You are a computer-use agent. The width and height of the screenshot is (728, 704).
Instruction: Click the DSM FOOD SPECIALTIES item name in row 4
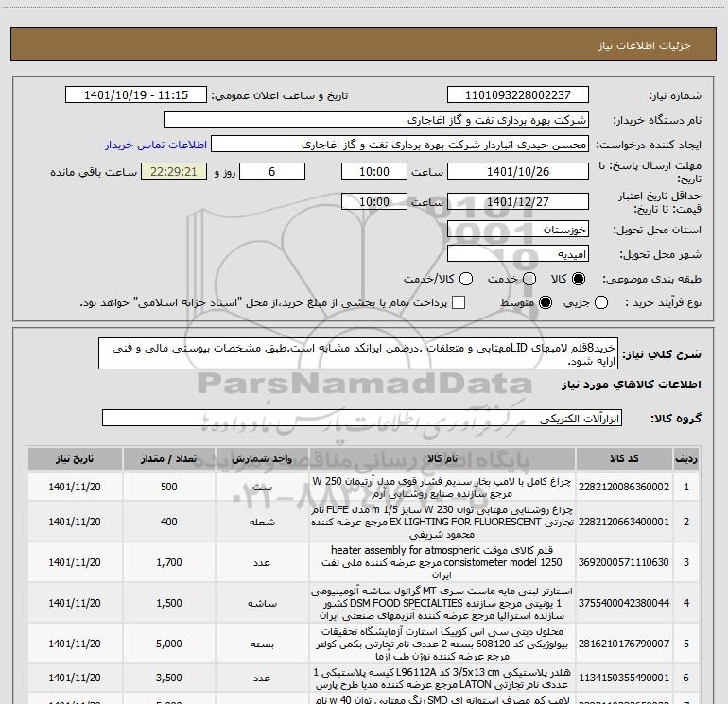click(442, 603)
